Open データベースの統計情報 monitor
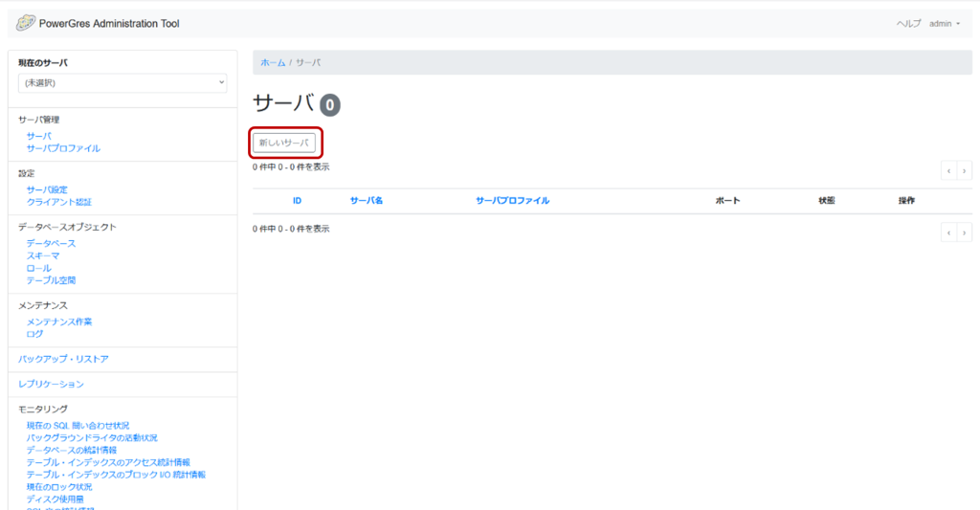Image resolution: width=980 pixels, height=510 pixels. (71, 450)
